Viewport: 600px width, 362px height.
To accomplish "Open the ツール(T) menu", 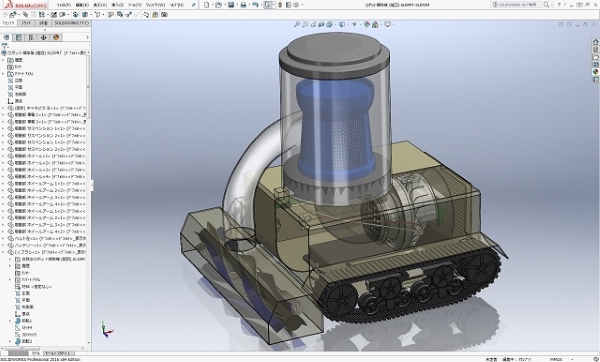I will [x=134, y=5].
